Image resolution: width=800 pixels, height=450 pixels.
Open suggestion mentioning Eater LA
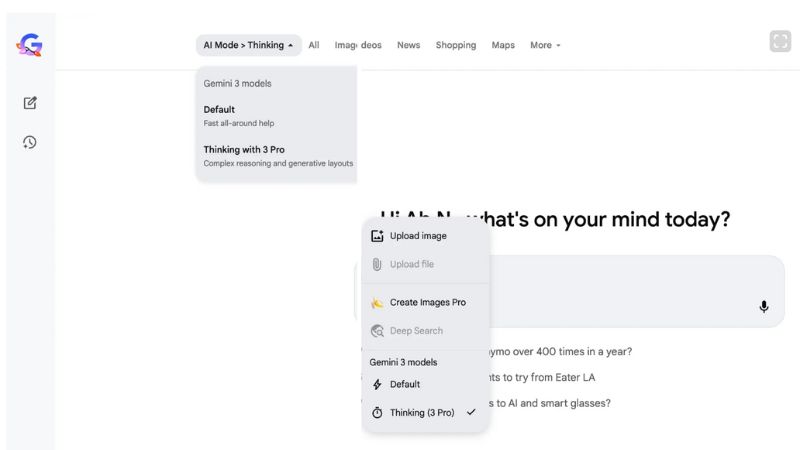coord(541,377)
